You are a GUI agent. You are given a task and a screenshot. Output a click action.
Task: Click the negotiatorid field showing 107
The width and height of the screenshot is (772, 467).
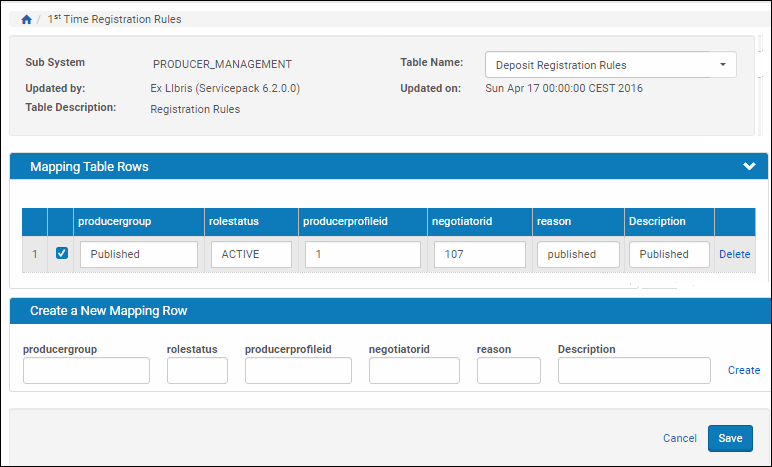(x=480, y=254)
